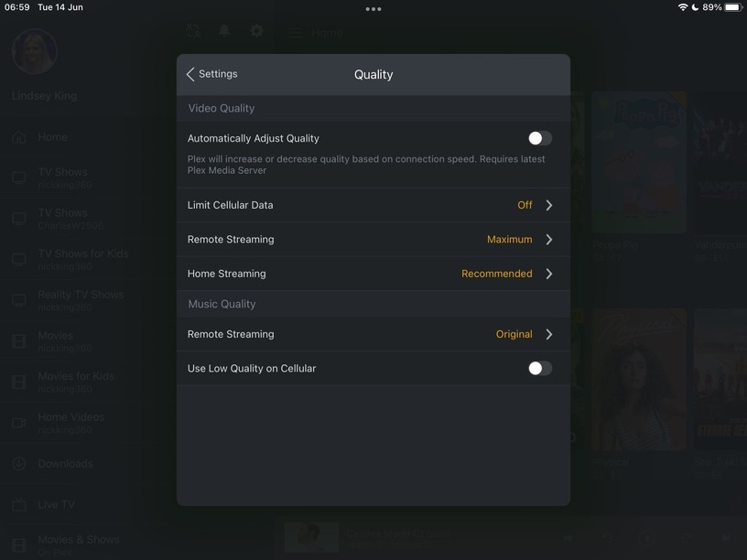Open Limit Cellular Data row label

pyautogui.click(x=230, y=205)
